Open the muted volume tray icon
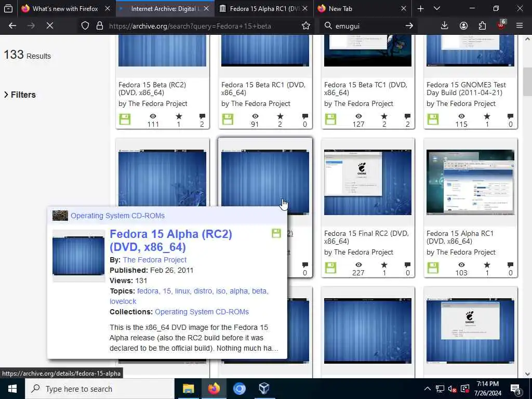This screenshot has height=399, width=532. (452, 389)
